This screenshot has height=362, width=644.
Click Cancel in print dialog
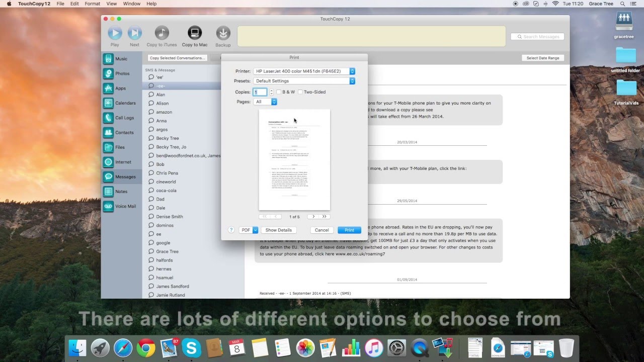[322, 230]
